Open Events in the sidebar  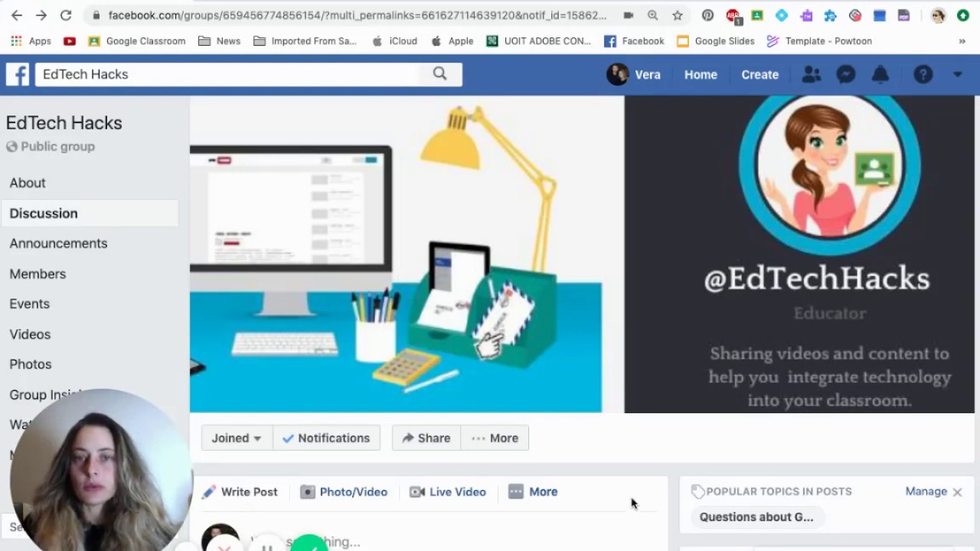click(x=29, y=304)
